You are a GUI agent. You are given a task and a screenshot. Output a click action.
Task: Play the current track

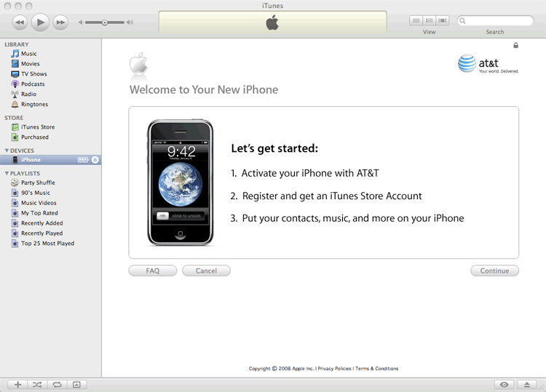[x=40, y=23]
